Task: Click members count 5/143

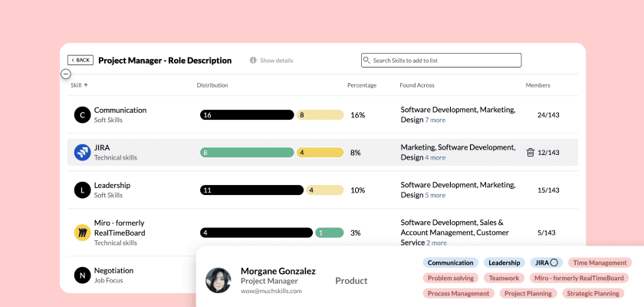Action: (x=546, y=233)
